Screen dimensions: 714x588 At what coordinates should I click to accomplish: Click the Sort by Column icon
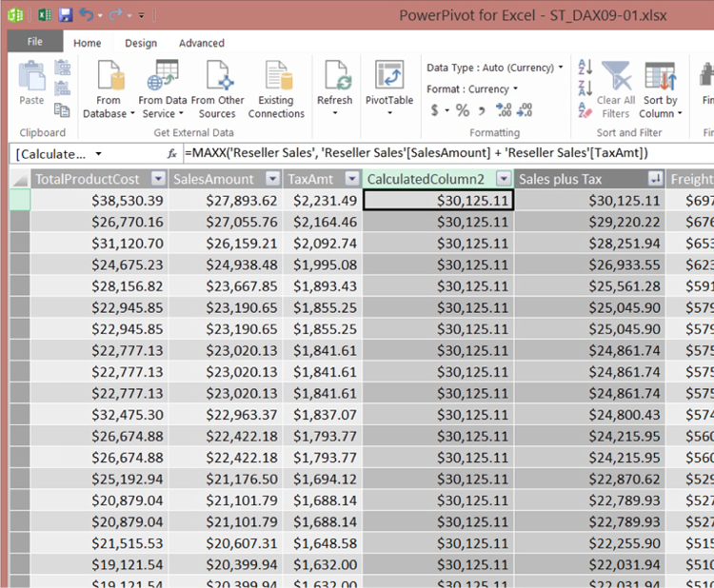point(660,76)
